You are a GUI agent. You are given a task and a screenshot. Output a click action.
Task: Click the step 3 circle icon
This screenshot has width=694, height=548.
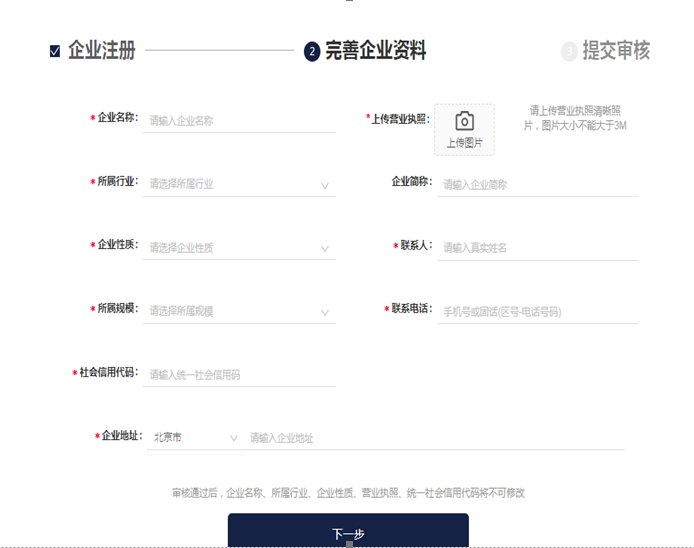569,51
